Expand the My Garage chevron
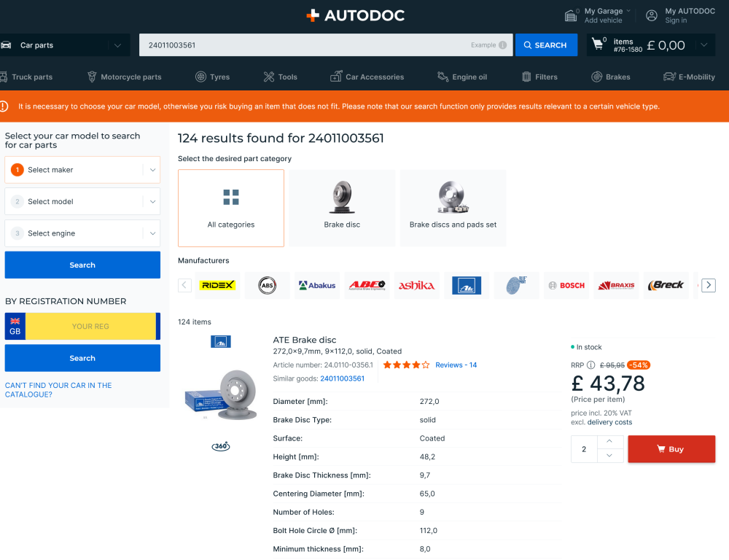The height and width of the screenshot is (560, 729). [x=628, y=11]
